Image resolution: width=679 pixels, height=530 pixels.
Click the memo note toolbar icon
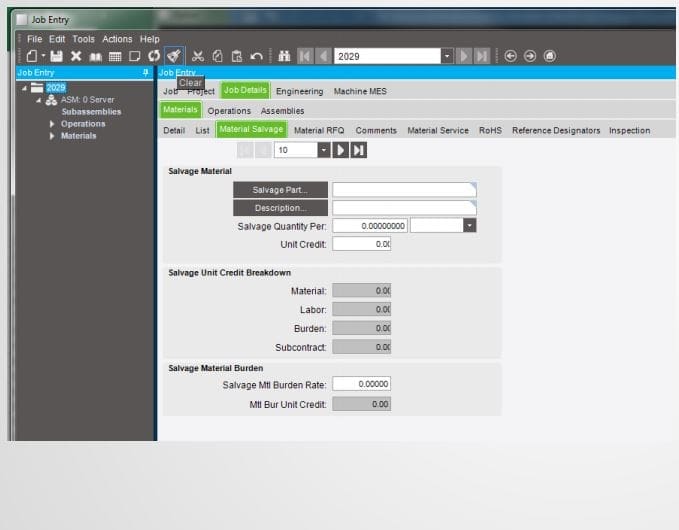point(135,56)
